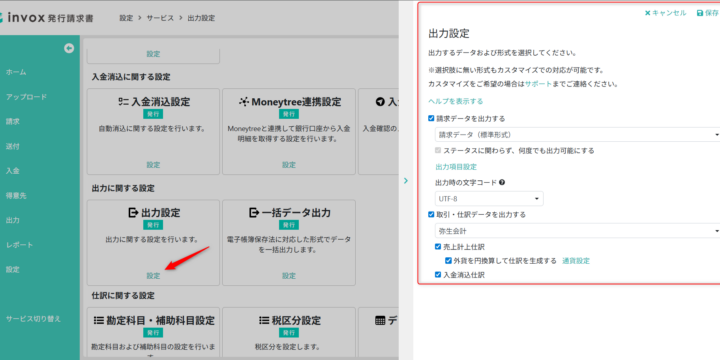Toggle 入金消込仕訳 checkbox
720x360 pixels.
pyautogui.click(x=438, y=275)
